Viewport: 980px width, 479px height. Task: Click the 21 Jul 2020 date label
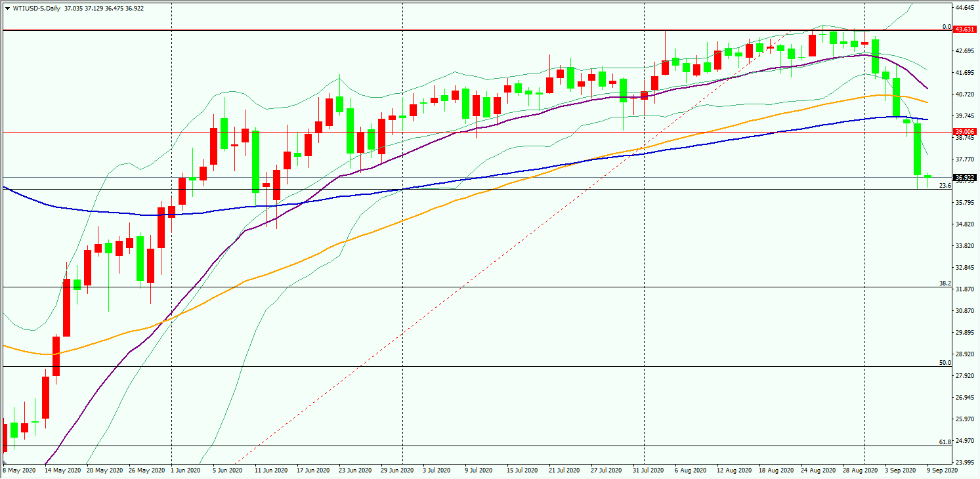coord(564,470)
